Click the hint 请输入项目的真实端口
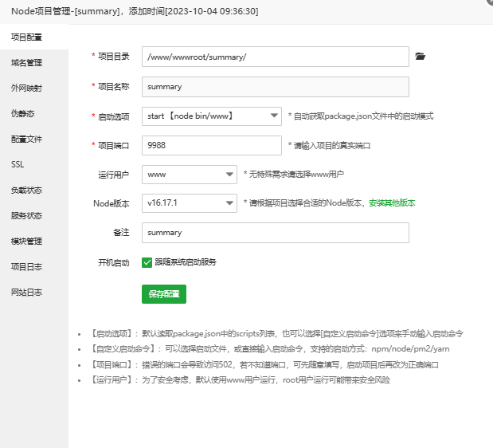Image resolution: width=493 pixels, height=448 pixels. coord(330,146)
